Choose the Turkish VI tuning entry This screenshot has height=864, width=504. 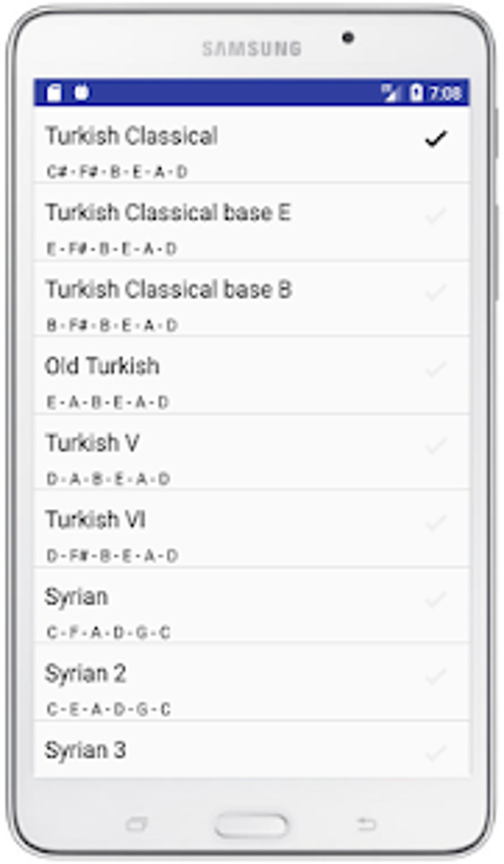coord(95,520)
